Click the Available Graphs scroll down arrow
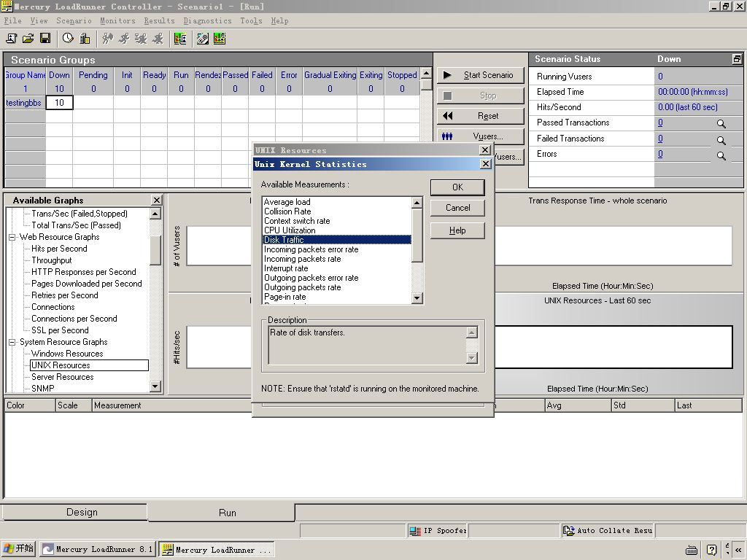Screen dimensions: 747x560 tap(155, 386)
